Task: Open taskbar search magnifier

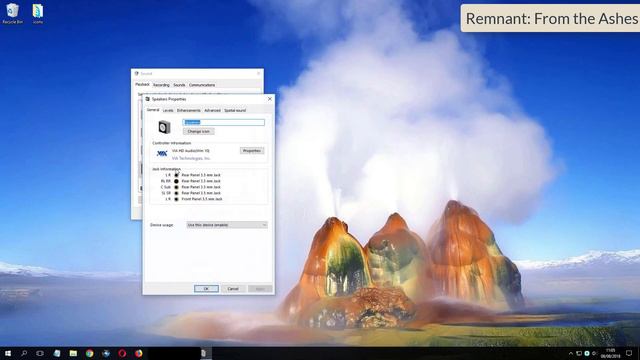Action: [24, 353]
